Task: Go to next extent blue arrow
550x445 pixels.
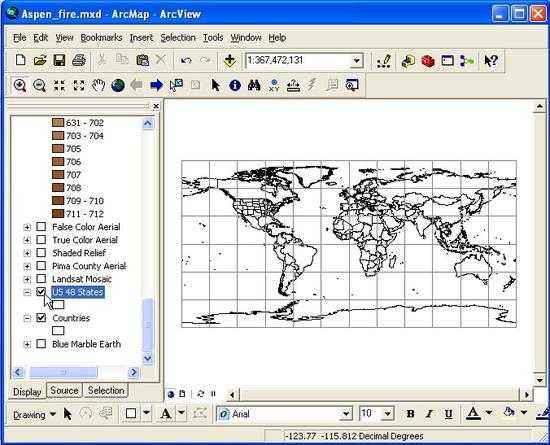Action: click(156, 85)
